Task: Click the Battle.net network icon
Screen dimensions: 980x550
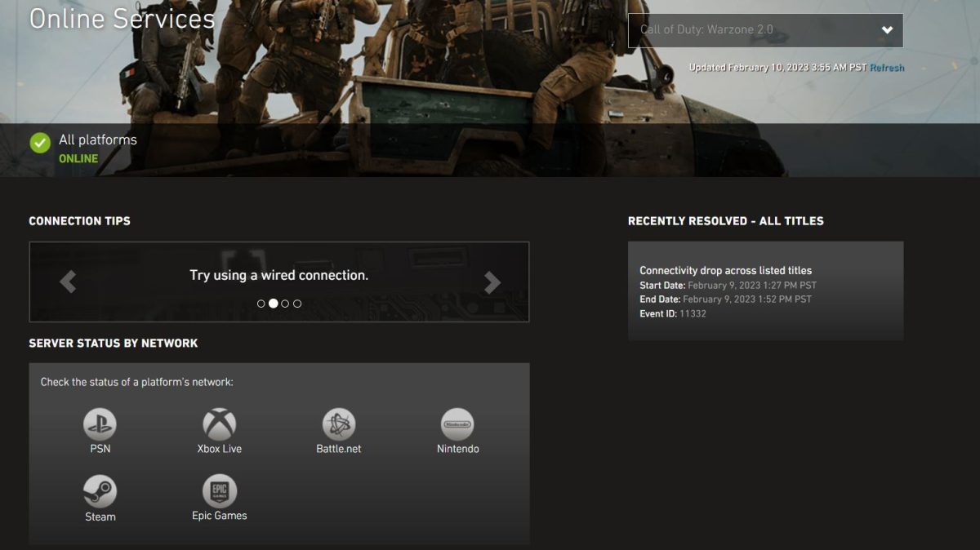Action: (338, 424)
